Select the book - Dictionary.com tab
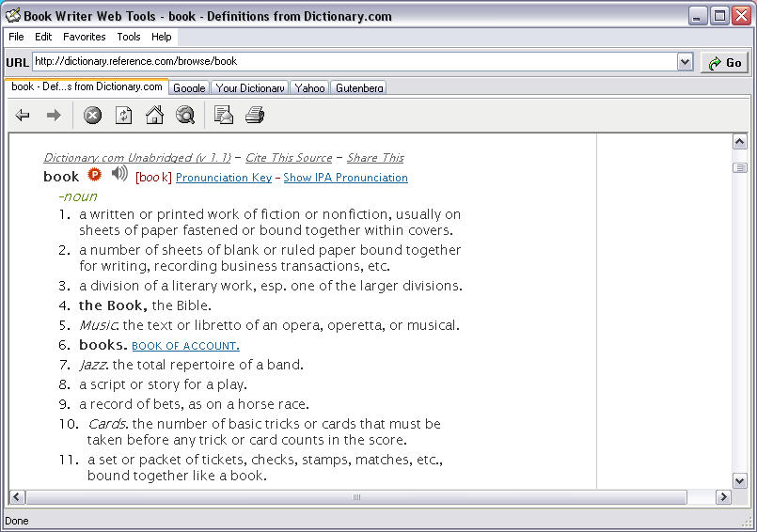 click(87, 86)
